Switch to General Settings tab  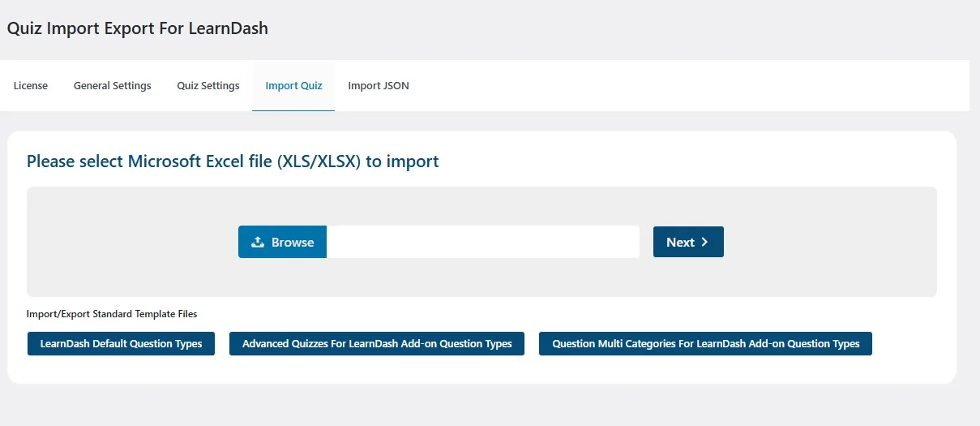[x=113, y=85]
